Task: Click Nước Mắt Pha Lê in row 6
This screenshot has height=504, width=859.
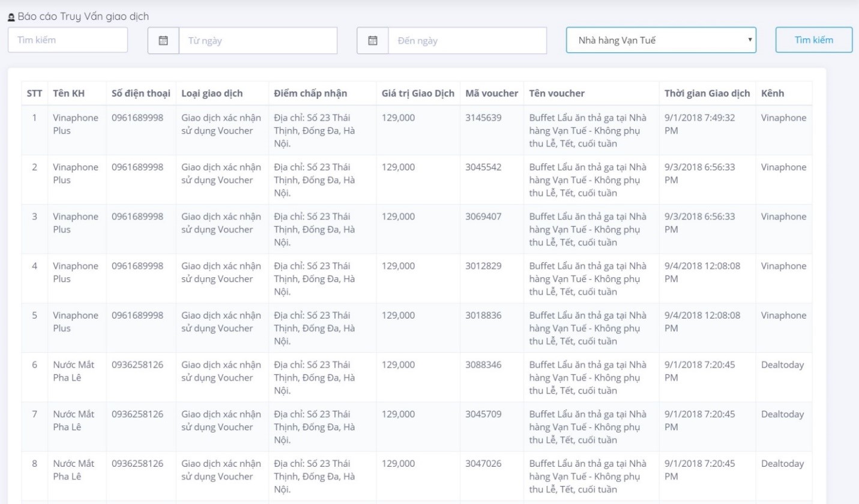Action: [73, 371]
